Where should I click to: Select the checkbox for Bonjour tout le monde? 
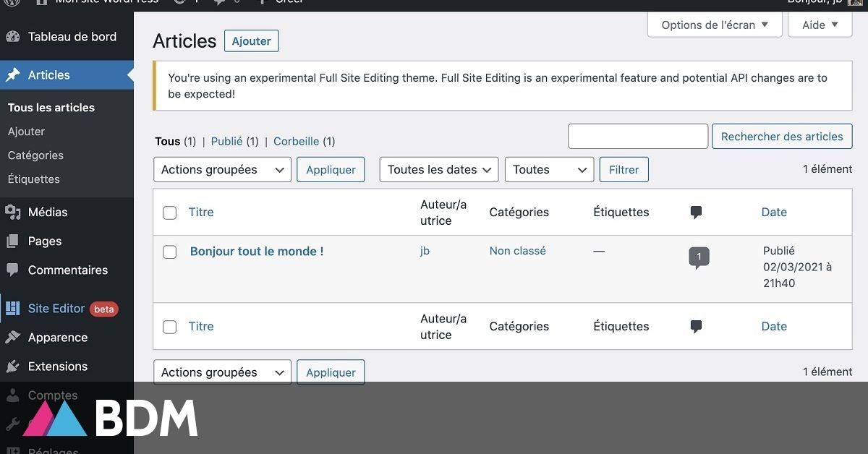point(169,252)
